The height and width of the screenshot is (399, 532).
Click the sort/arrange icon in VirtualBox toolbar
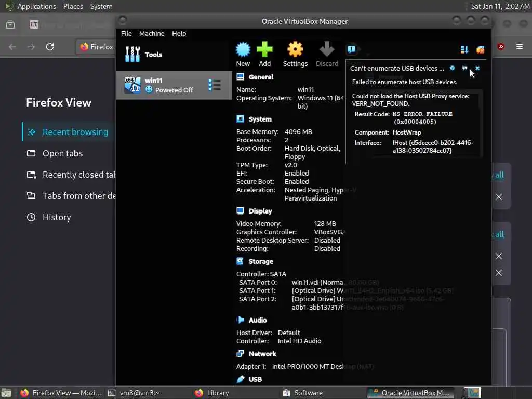coord(464,50)
